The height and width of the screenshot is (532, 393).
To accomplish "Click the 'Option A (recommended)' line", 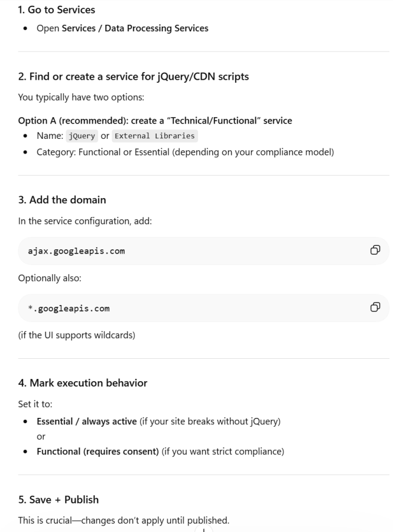I will point(155,121).
